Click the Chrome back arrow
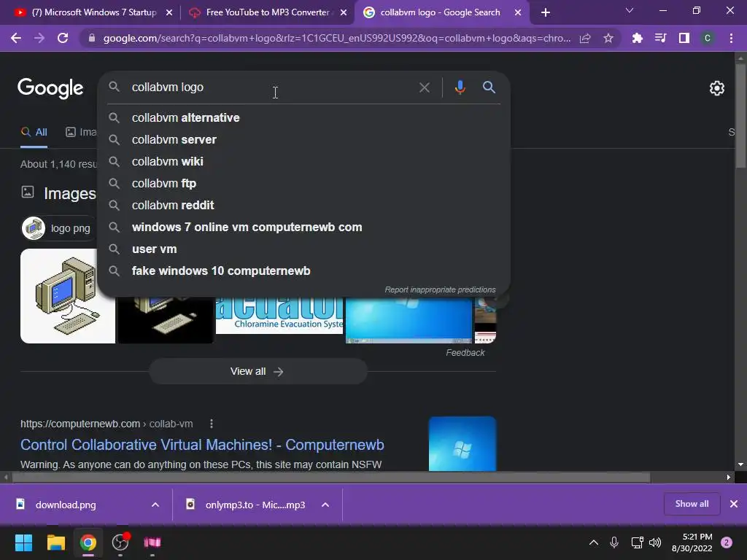 pos(16,38)
